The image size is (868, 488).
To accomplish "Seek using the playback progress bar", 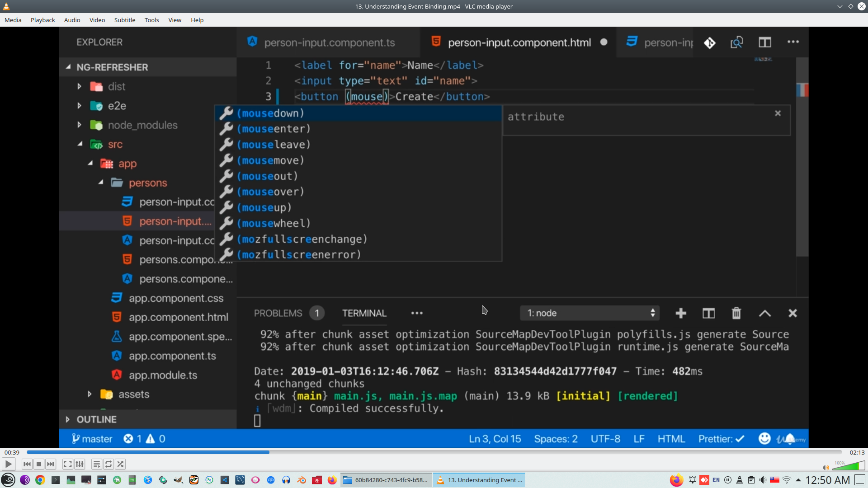I will pos(434,452).
